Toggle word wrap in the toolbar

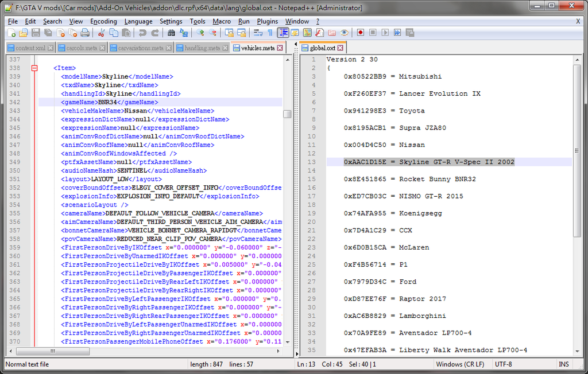258,33
